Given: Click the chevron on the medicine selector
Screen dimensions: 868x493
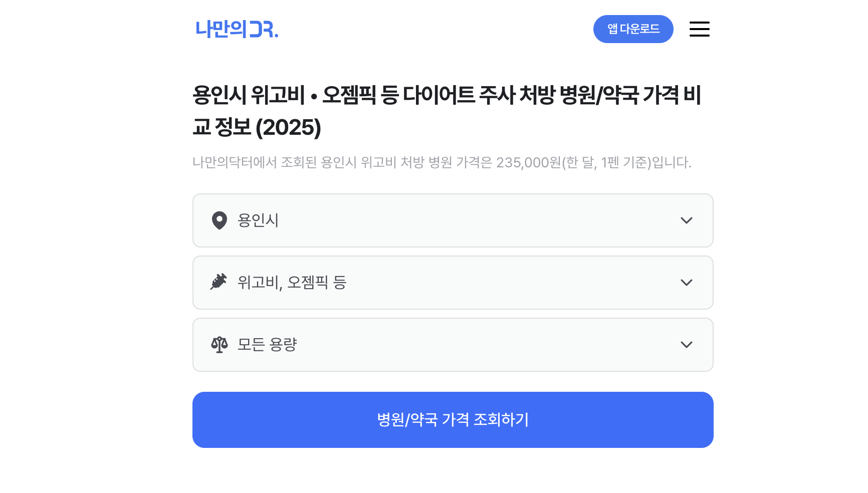Looking at the screenshot, I should point(687,282).
